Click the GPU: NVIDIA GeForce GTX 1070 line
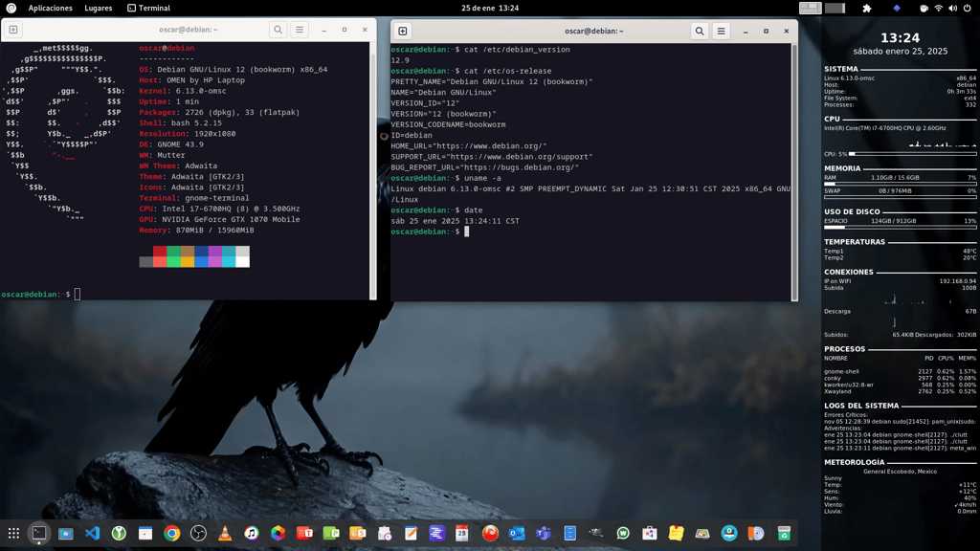The width and height of the screenshot is (980, 551). (219, 220)
